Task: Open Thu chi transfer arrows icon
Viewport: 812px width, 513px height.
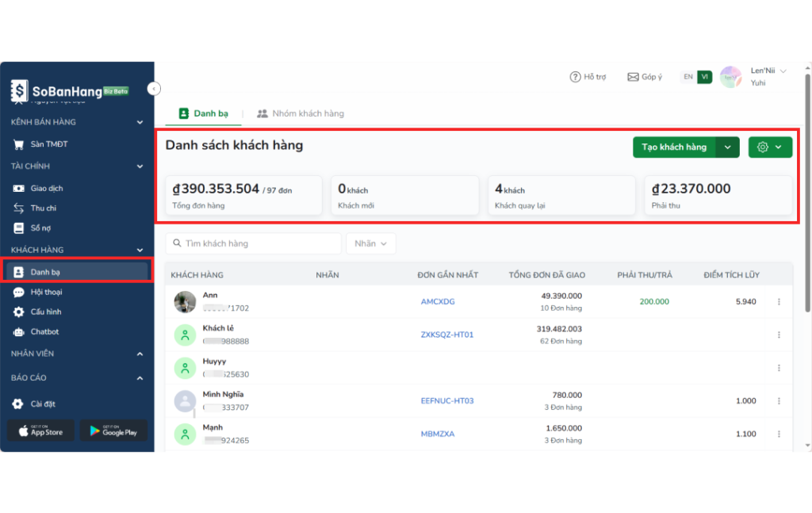Action: [19, 208]
